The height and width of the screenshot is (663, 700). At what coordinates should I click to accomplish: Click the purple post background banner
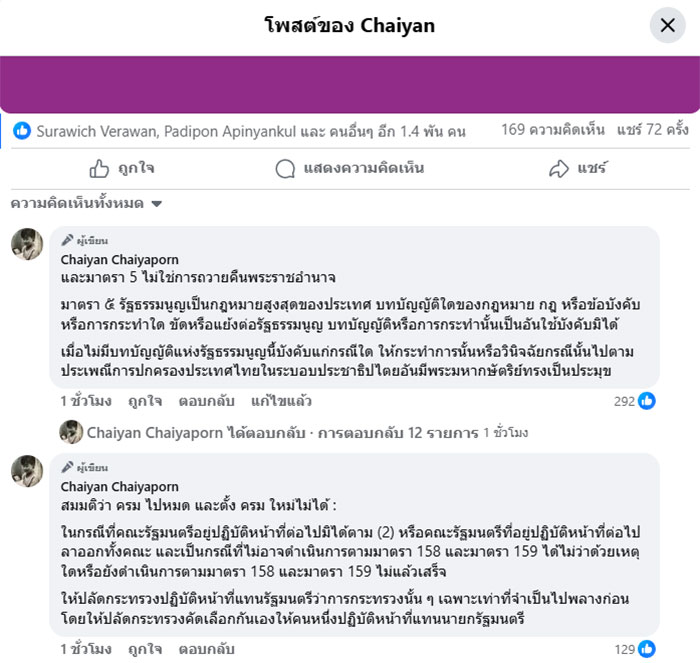click(350, 84)
